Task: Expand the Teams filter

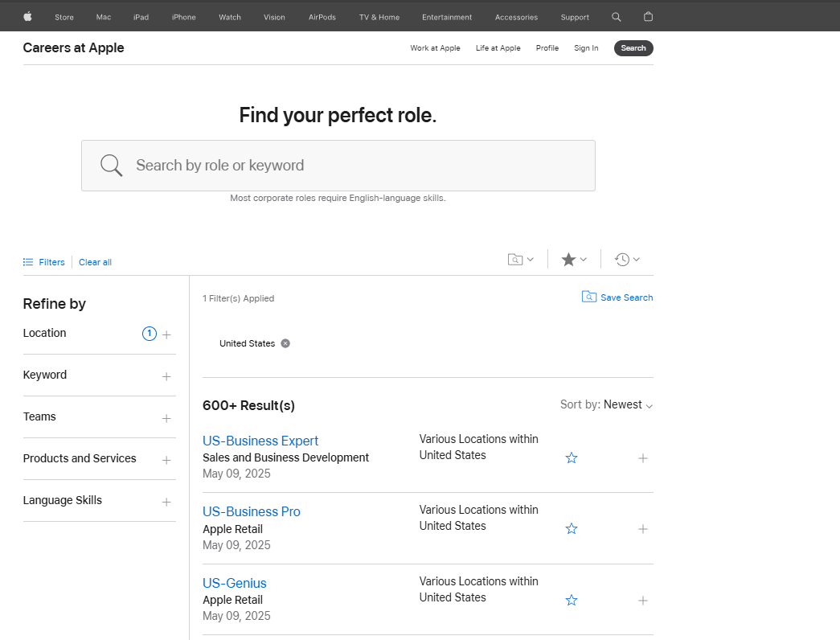Action: tap(166, 418)
